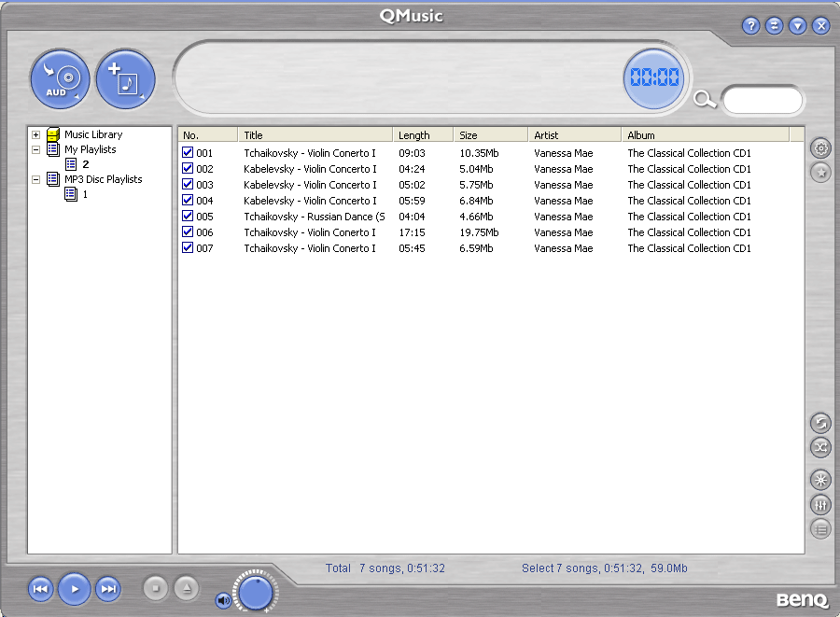Click the 17:15 length value
The width and height of the screenshot is (840, 617).
[412, 232]
